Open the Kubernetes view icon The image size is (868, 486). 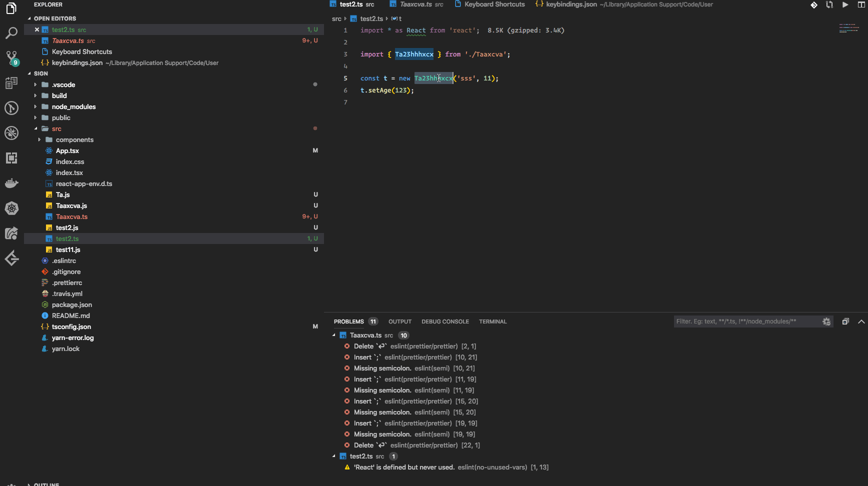[x=11, y=208]
